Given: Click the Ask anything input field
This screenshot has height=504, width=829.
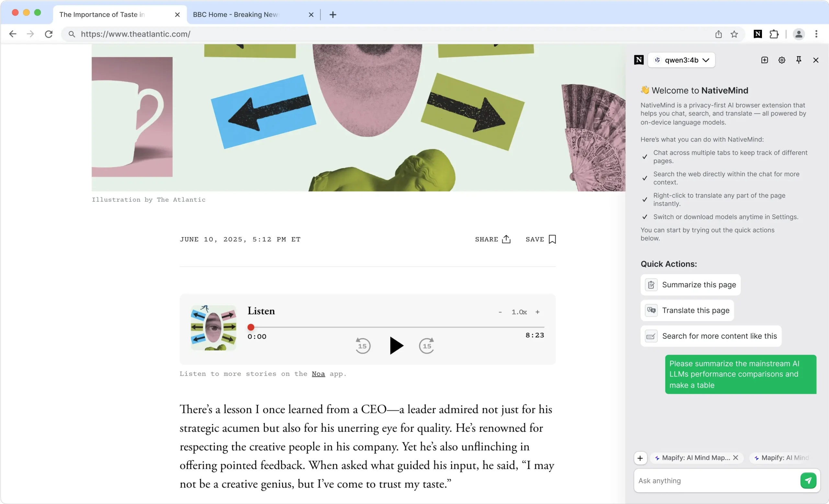Looking at the screenshot, I should coord(707,480).
